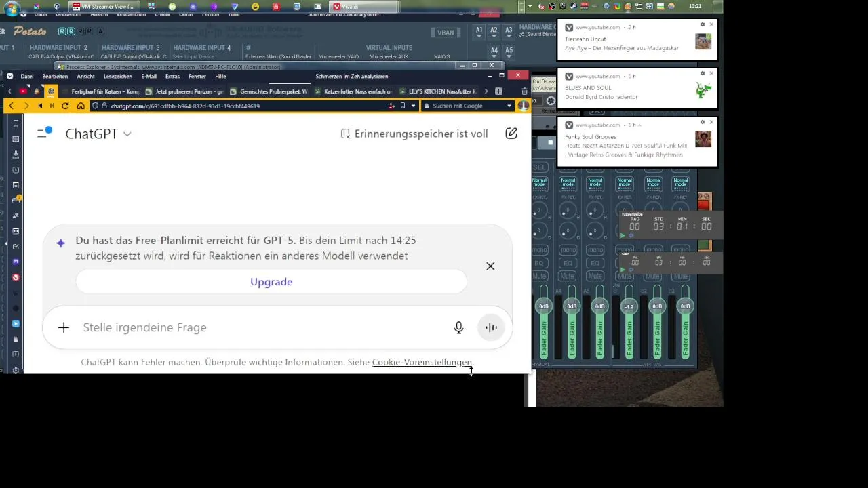Screen dimensions: 868x488
Task: Open the Vivaldi profile avatar
Action: click(x=523, y=106)
